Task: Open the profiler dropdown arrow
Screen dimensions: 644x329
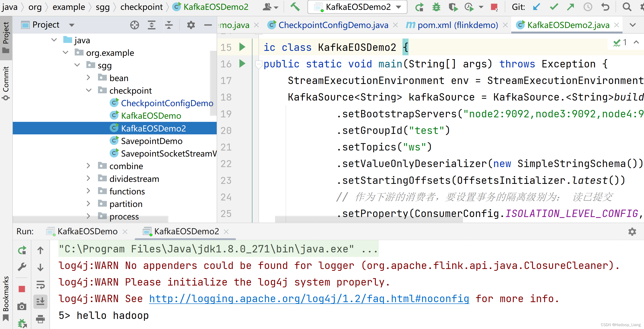Action: (481, 7)
